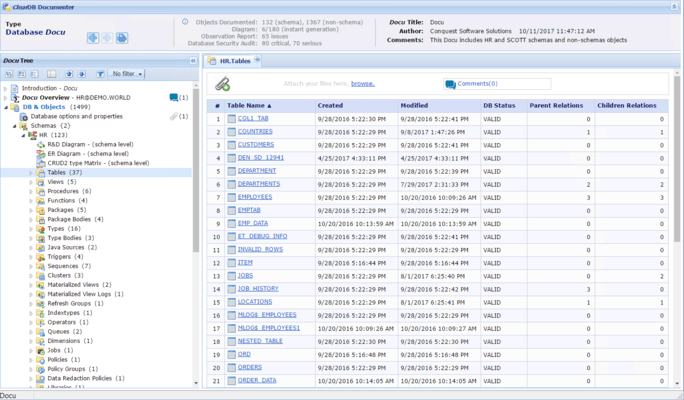Click the paperclip attach files icon
Screen dimensions: 684x400
point(223,84)
